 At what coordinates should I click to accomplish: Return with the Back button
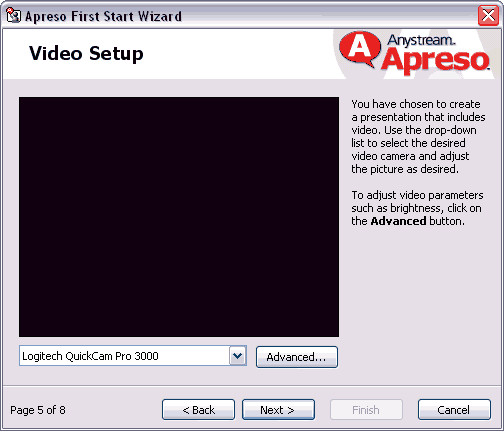pos(198,410)
